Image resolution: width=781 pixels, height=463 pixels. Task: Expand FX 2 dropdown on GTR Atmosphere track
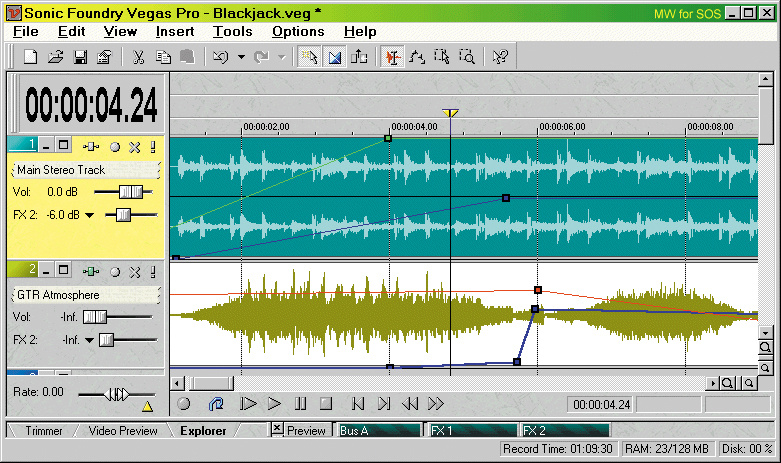pyautogui.click(x=89, y=340)
